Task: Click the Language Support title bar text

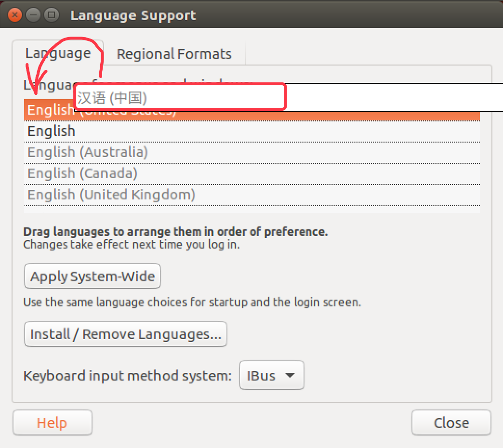Action: pyautogui.click(x=133, y=15)
